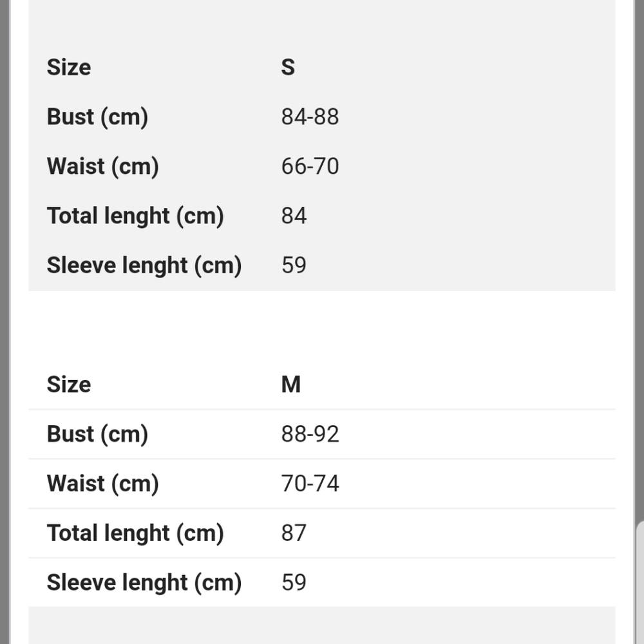Click the 70-74 waist measurement
Viewport: 644px width, 644px height.
pyautogui.click(x=310, y=484)
